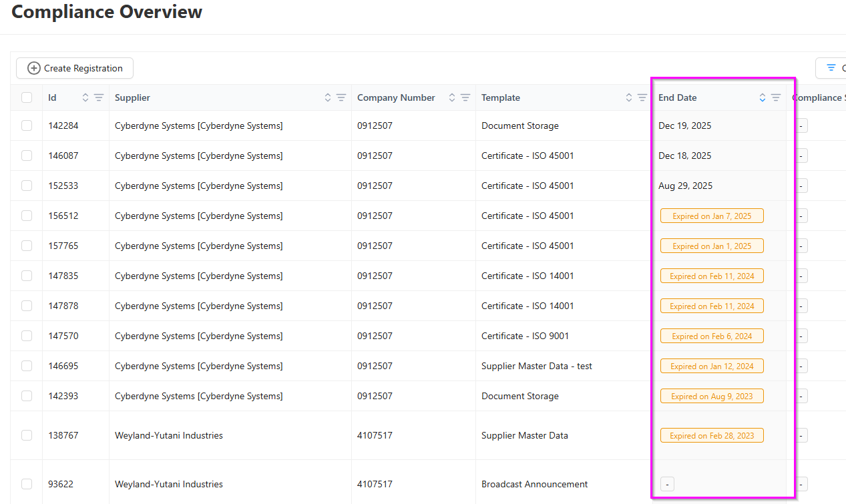Select the checkbox for row 156512

click(27, 216)
